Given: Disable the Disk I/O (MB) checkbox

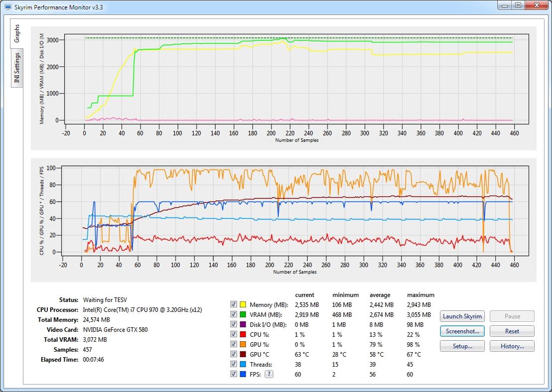Looking at the screenshot, I should [x=234, y=324].
